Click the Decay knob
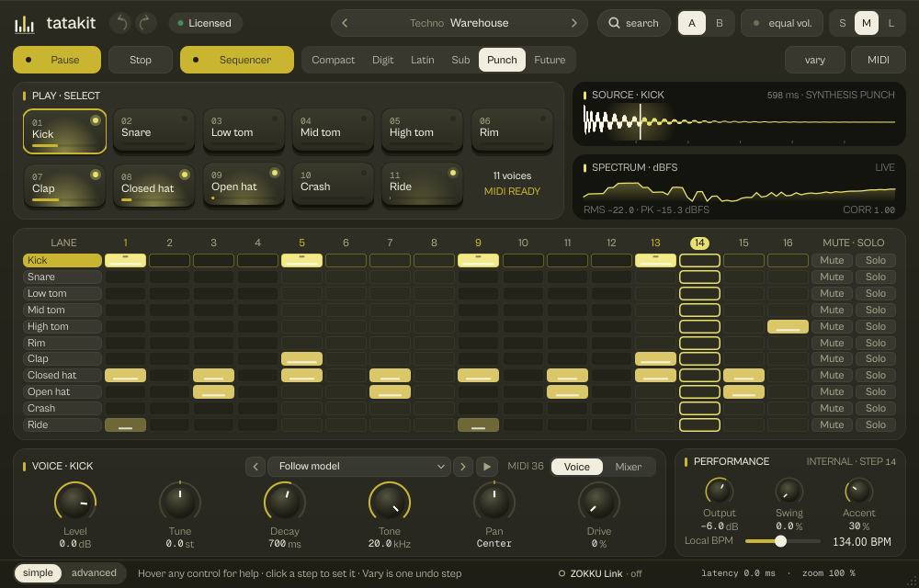The width and height of the screenshot is (919, 588). coord(285,502)
